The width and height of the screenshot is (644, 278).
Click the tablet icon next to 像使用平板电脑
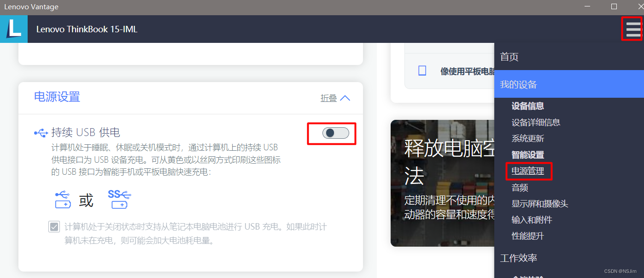coord(422,71)
